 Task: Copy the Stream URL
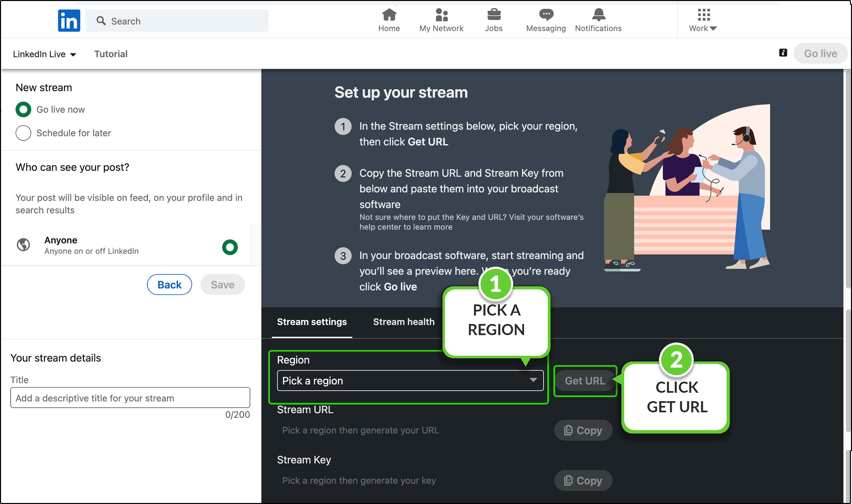pos(583,430)
